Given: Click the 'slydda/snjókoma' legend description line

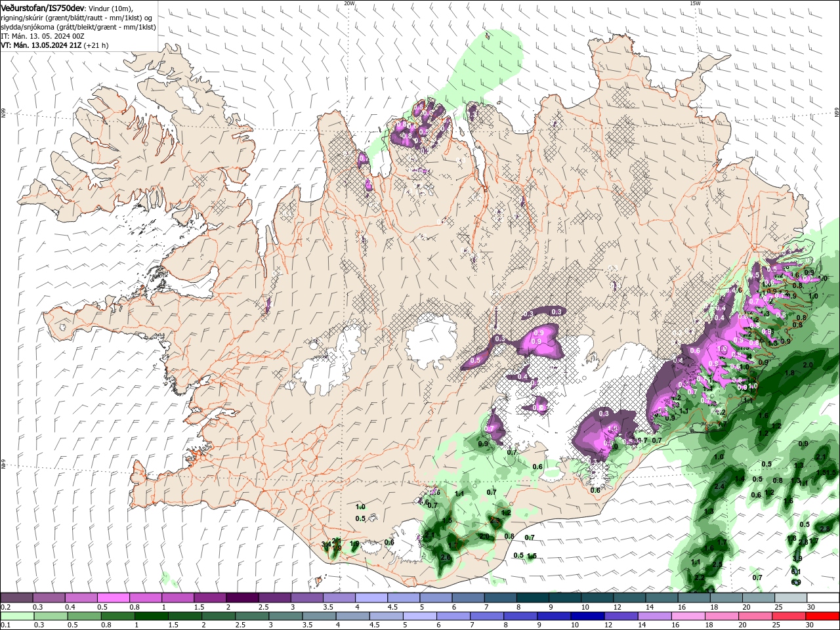Looking at the screenshot, I should 78,27.
